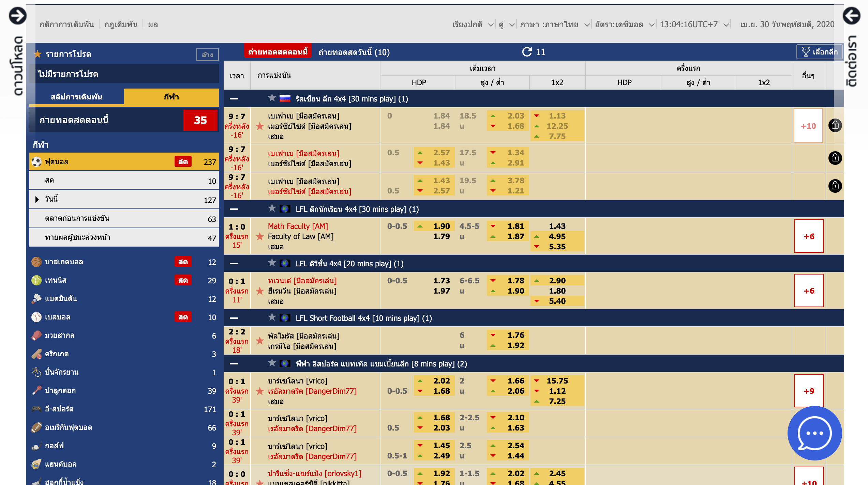868x485 pixels.
Task: Click the refresh countdown icon
Action: [527, 52]
